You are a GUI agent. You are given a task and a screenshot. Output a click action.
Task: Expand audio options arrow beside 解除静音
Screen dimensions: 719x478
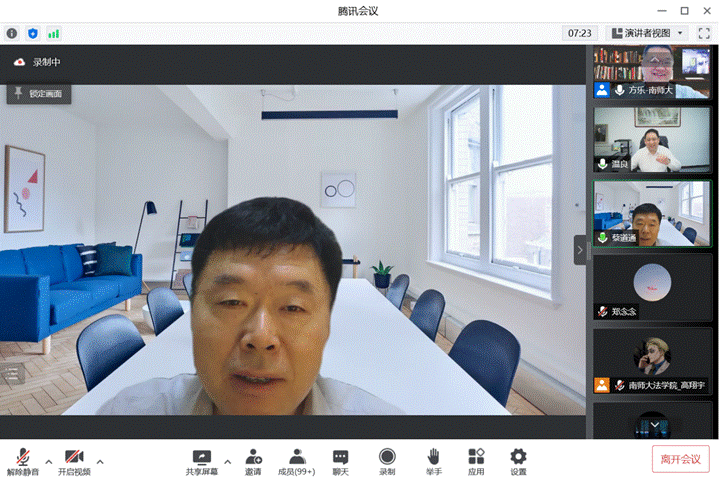click(48, 461)
